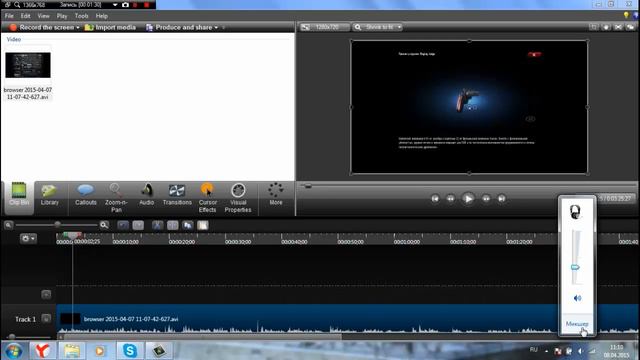Open the Cursor Effects tab
This screenshot has height=360, width=640.
(207, 198)
